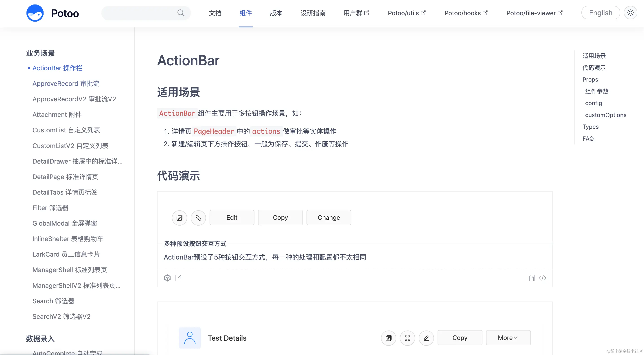Select ApproveRecord 审批流 in sidebar
Screen dimensions: 644x355
(x=66, y=84)
